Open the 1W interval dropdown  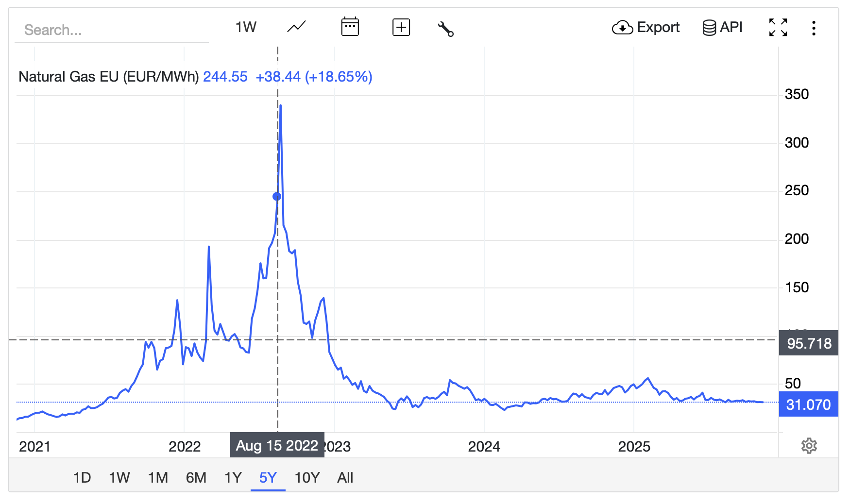click(246, 27)
